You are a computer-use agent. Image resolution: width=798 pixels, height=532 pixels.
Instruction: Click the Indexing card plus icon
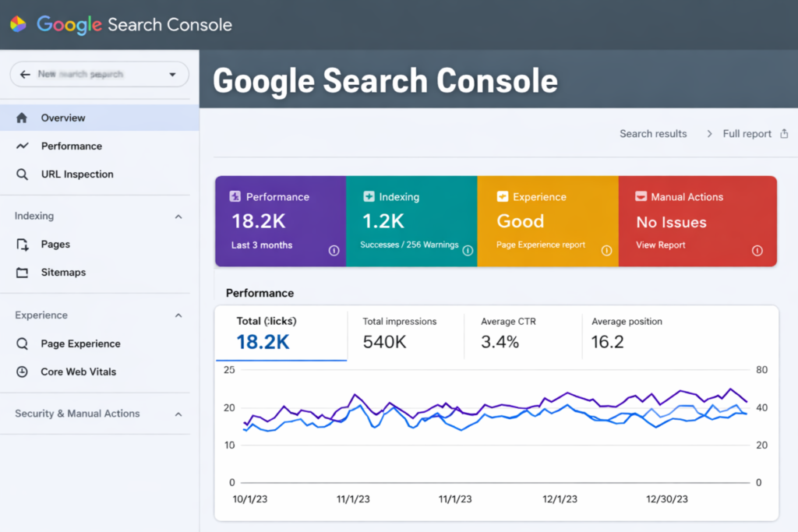click(369, 196)
